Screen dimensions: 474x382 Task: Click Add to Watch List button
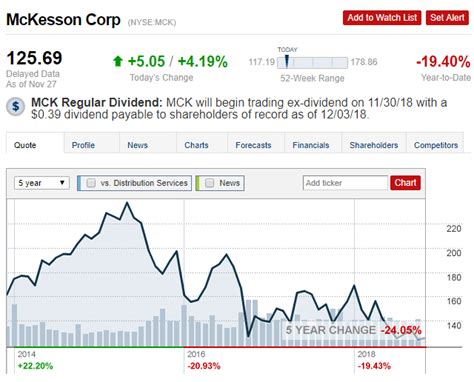coord(382,18)
